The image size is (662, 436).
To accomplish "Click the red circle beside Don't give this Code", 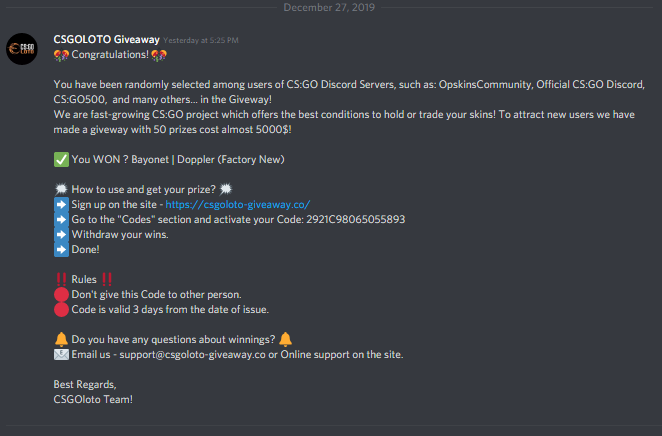I will (x=61, y=295).
